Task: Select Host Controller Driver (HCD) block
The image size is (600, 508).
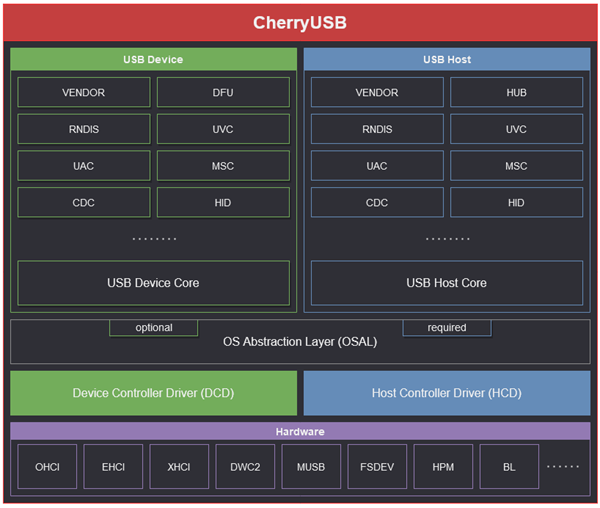Action: click(446, 393)
